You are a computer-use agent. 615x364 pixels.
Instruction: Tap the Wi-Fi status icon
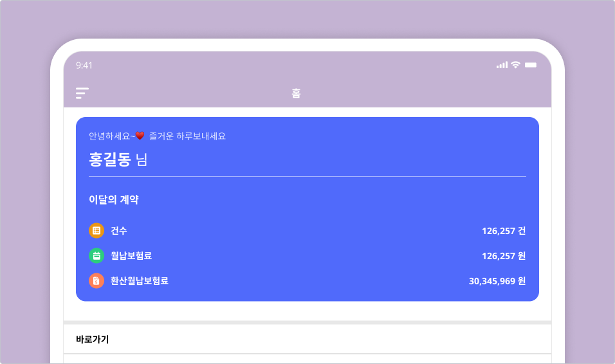515,65
